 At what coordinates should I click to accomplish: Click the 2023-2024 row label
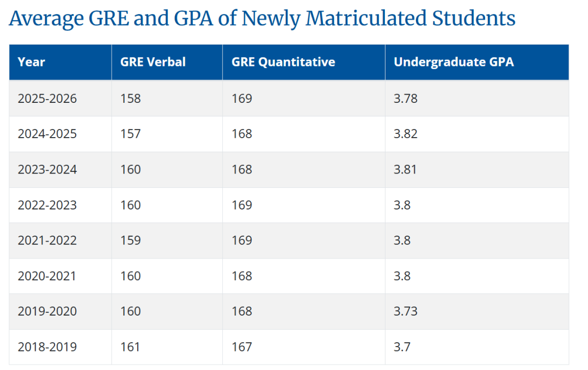pos(47,170)
